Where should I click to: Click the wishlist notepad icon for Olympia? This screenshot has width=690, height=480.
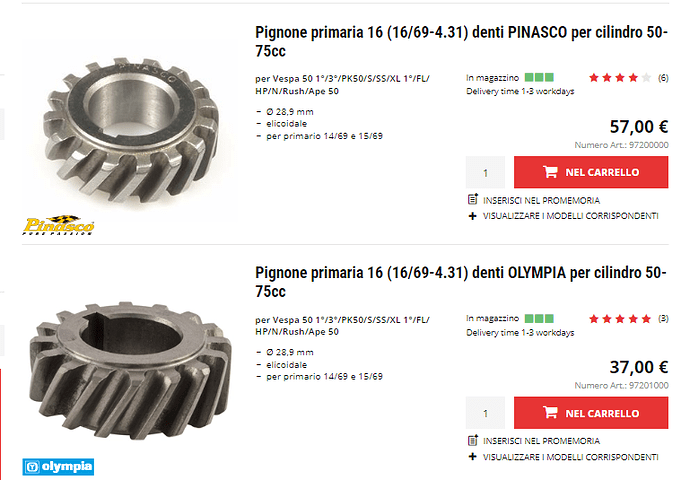472,440
